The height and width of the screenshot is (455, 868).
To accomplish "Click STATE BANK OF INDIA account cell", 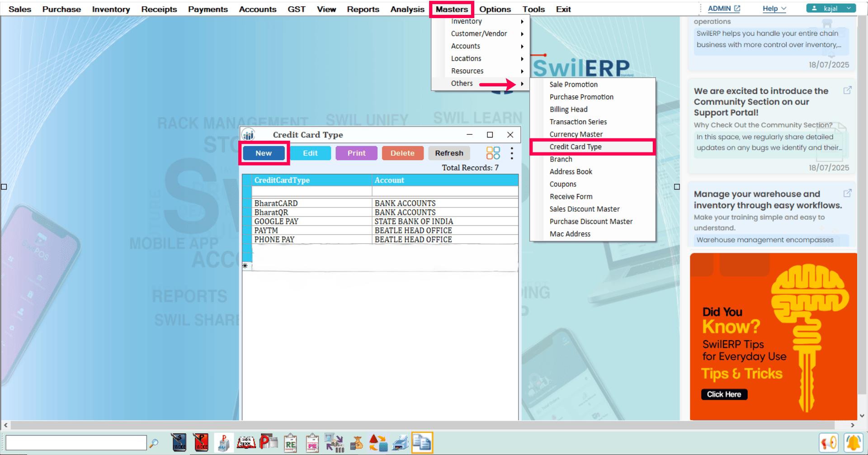I will click(445, 221).
